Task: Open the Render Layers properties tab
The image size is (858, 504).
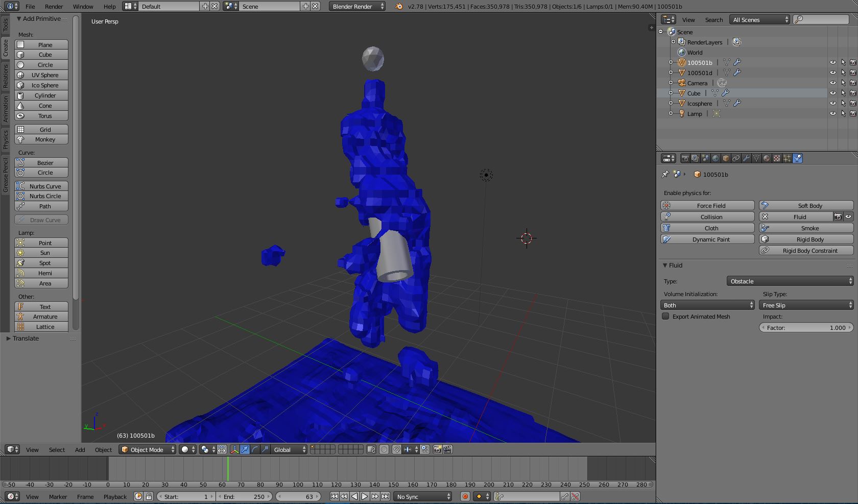Action: [x=695, y=158]
